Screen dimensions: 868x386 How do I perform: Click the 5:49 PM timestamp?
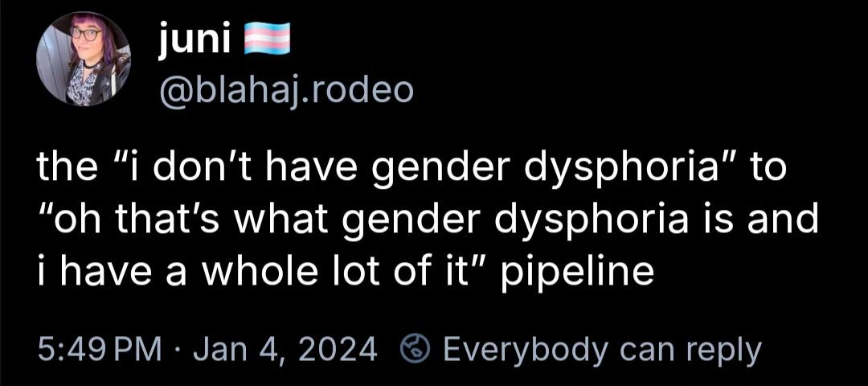coord(94,350)
